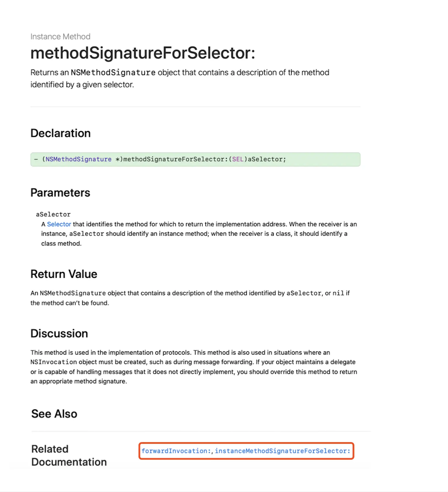448x492 pixels.
Task: Click the See Also section heading
Action: (x=54, y=414)
